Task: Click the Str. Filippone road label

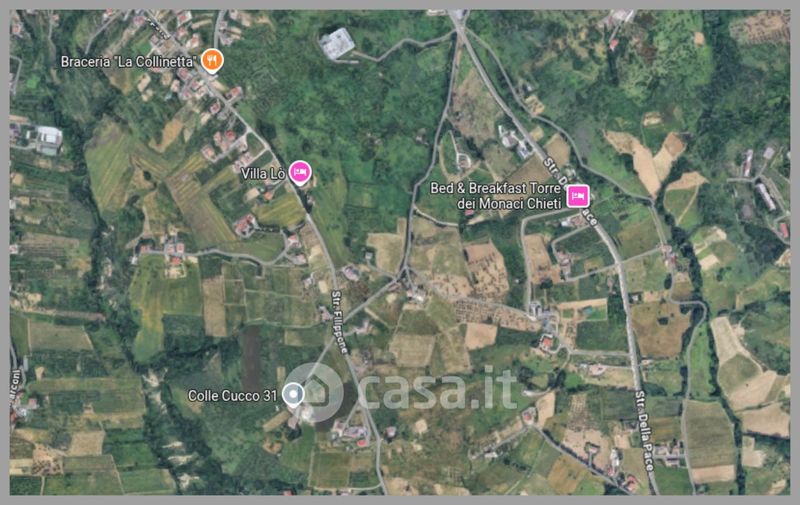Action: [339, 322]
